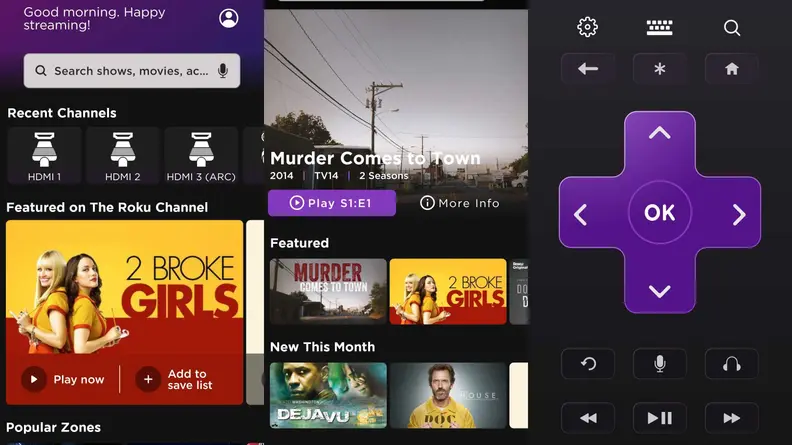Open the House show thumbnail
Image resolution: width=792 pixels, height=445 pixels.
448,395
